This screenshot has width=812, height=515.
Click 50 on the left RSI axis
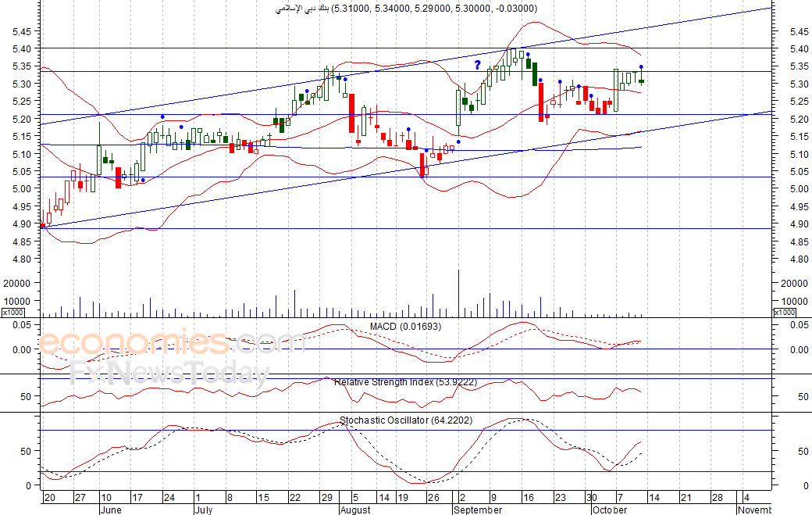tap(26, 397)
